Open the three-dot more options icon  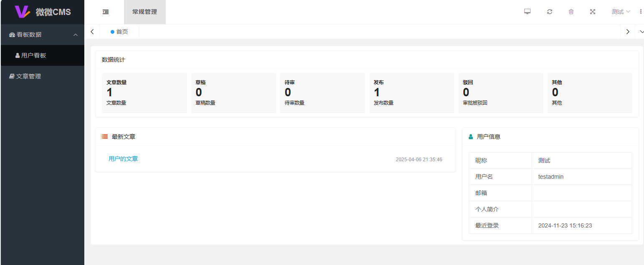(x=641, y=12)
